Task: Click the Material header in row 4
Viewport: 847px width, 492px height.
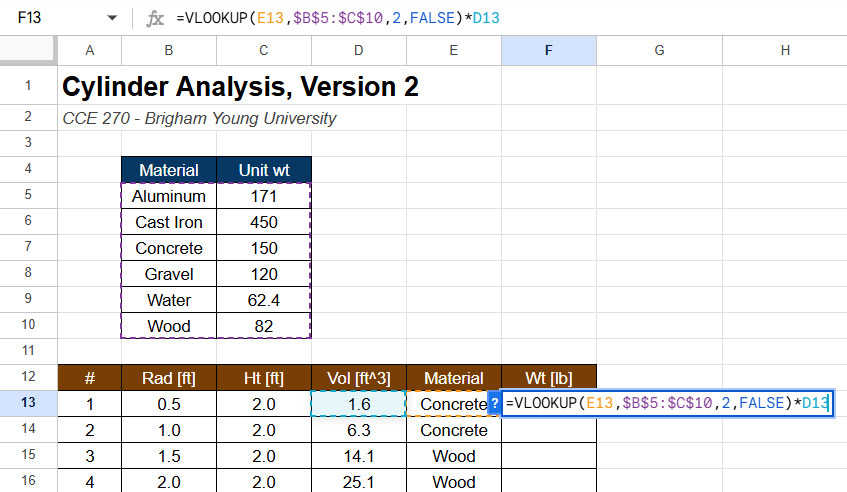Action: click(x=169, y=170)
